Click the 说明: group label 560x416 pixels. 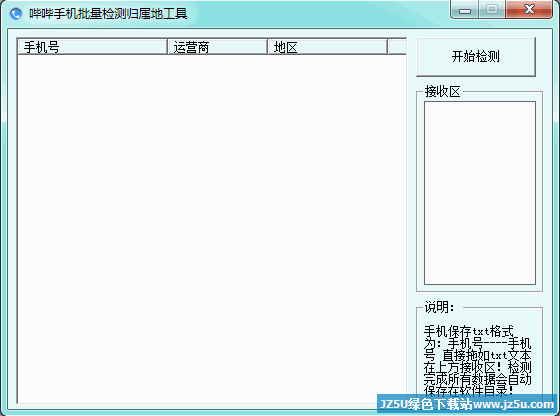pos(440,307)
